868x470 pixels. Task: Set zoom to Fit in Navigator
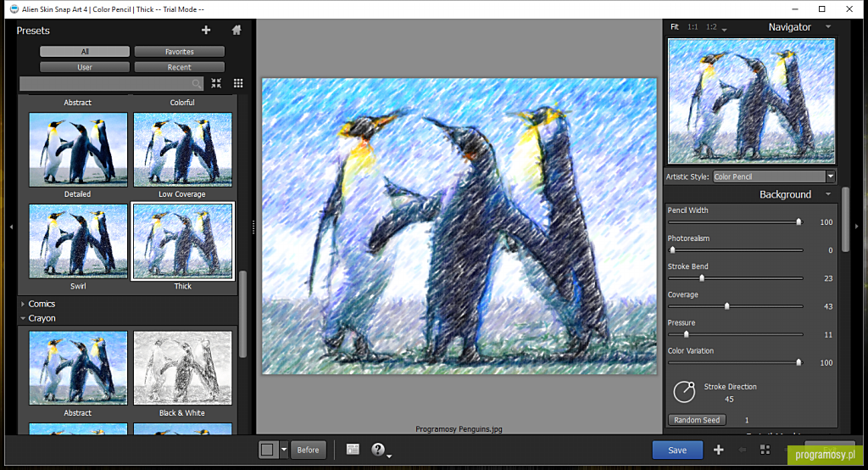674,26
